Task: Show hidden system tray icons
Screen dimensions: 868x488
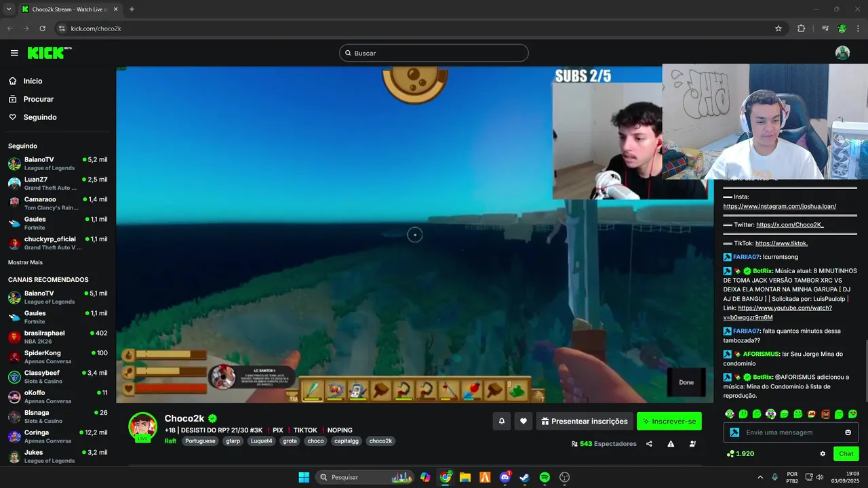Action: (759, 477)
